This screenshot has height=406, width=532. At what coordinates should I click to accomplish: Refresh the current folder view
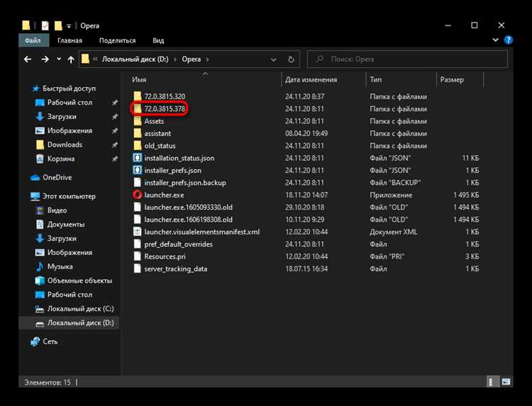click(291, 60)
